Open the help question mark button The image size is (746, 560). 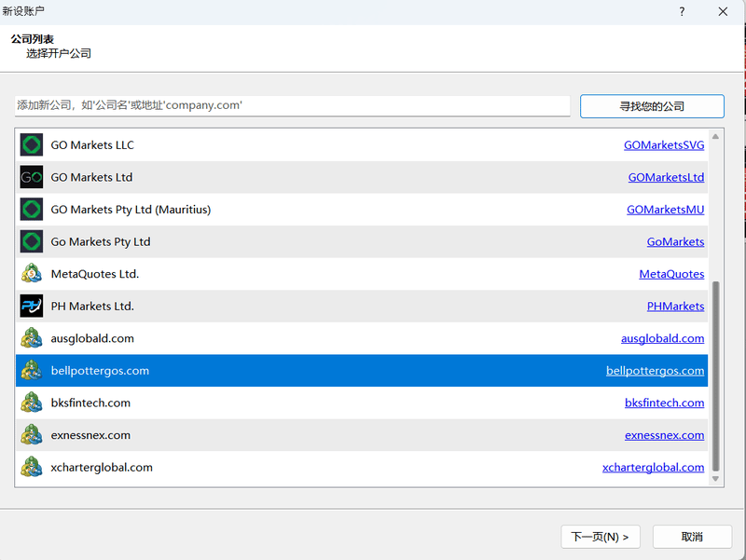682,12
